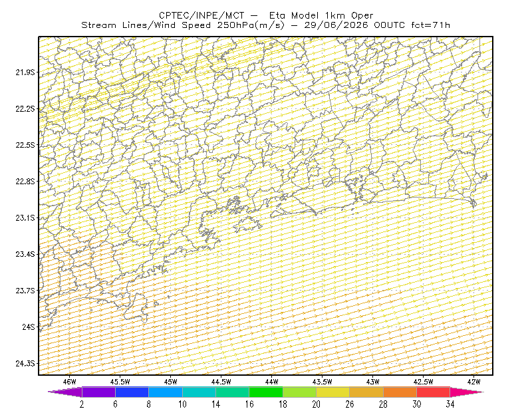This screenshot has width=532, height=411.
Task: Click the fct=71h forecast text in subtitle
Action: click(430, 25)
